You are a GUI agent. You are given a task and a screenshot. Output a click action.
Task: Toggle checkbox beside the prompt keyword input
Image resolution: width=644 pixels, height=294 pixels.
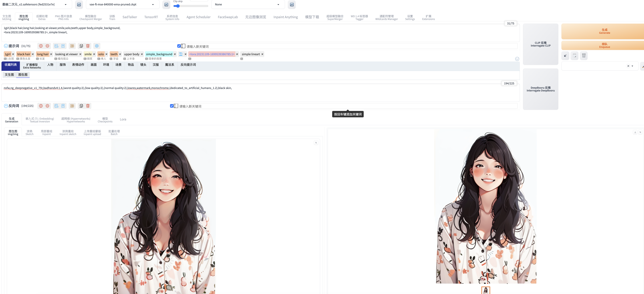pyautogui.click(x=179, y=46)
